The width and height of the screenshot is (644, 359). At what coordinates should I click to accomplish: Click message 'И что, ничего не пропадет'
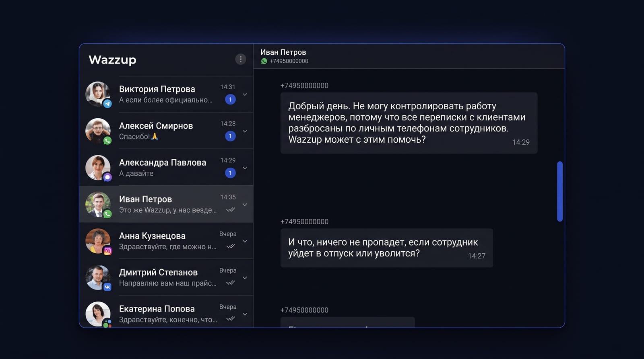pyautogui.click(x=387, y=248)
